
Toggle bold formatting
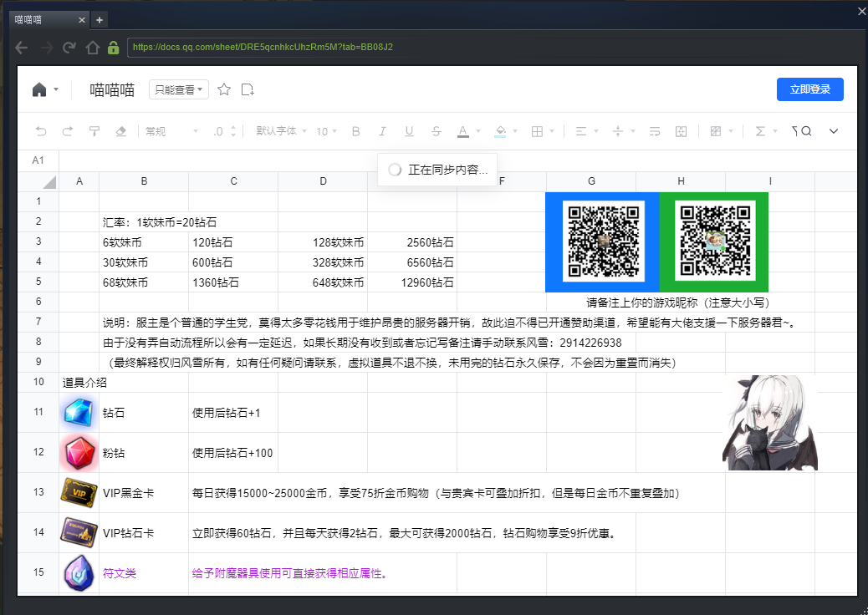click(x=355, y=131)
